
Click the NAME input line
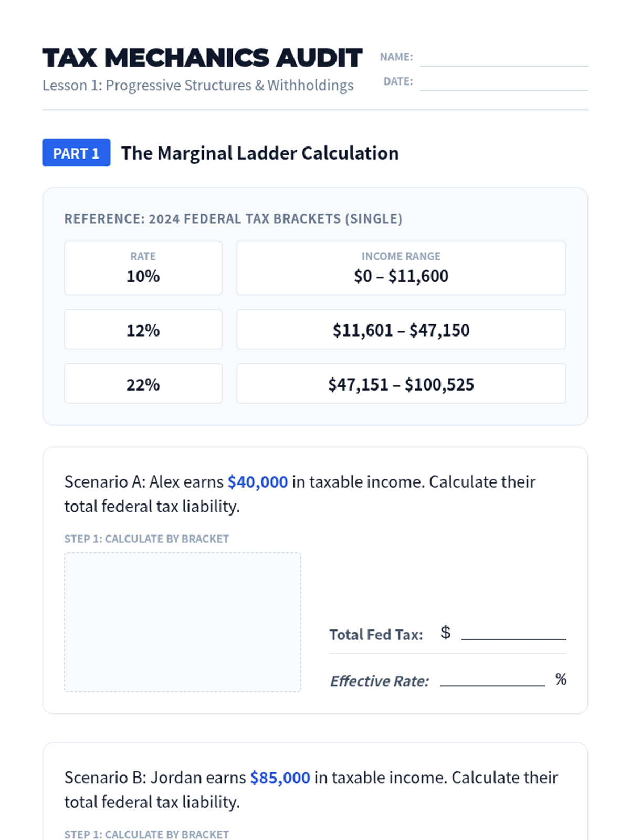[x=504, y=58]
